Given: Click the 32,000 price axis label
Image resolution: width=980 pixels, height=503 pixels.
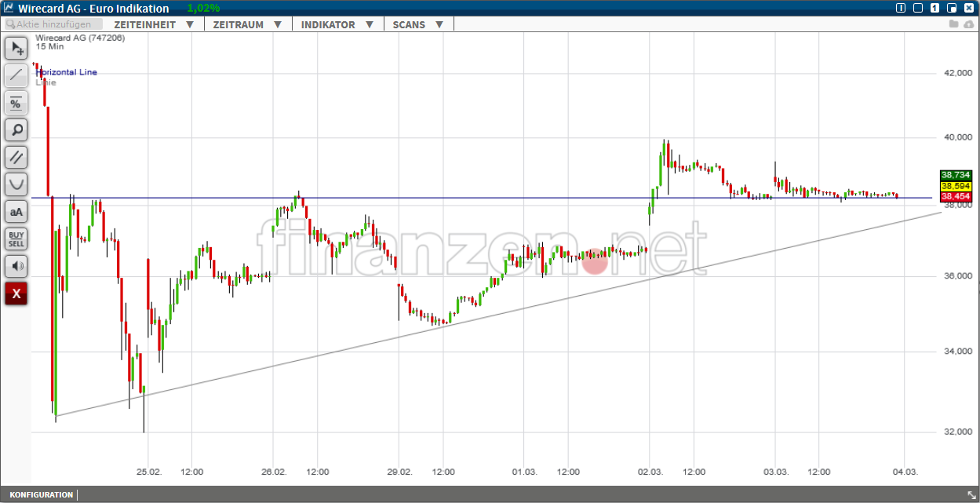Looking at the screenshot, I should tap(956, 432).
